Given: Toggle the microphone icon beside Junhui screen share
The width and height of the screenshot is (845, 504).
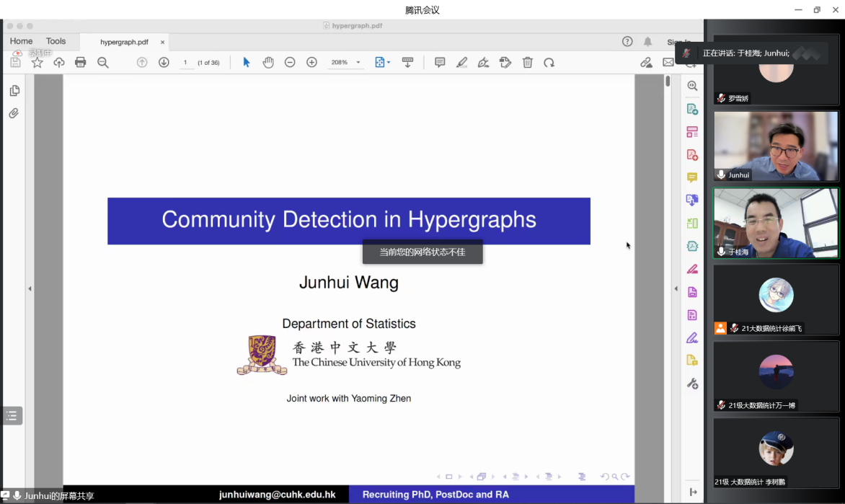Looking at the screenshot, I should pos(17,495).
